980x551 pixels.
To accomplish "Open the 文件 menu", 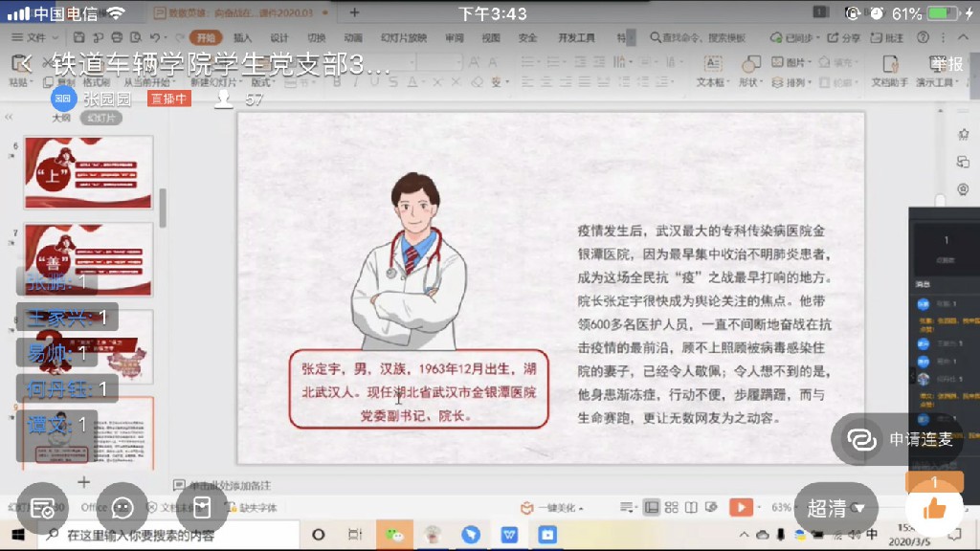I will [x=35, y=37].
